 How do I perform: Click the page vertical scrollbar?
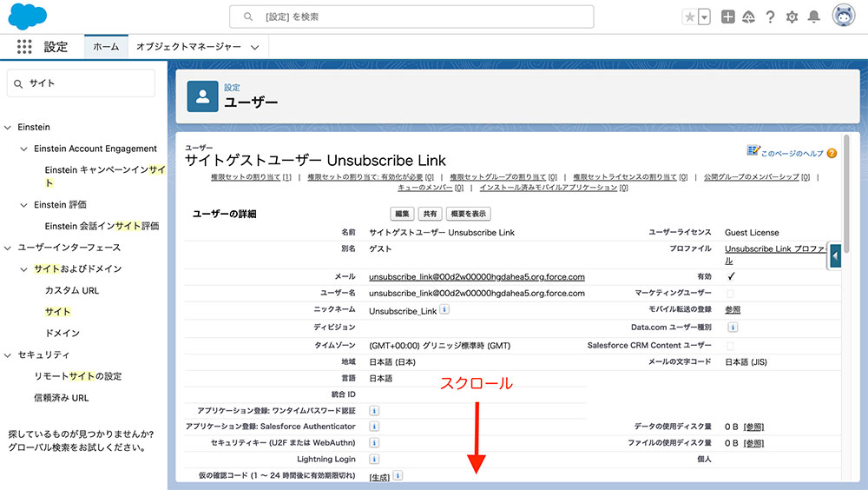coord(846,194)
